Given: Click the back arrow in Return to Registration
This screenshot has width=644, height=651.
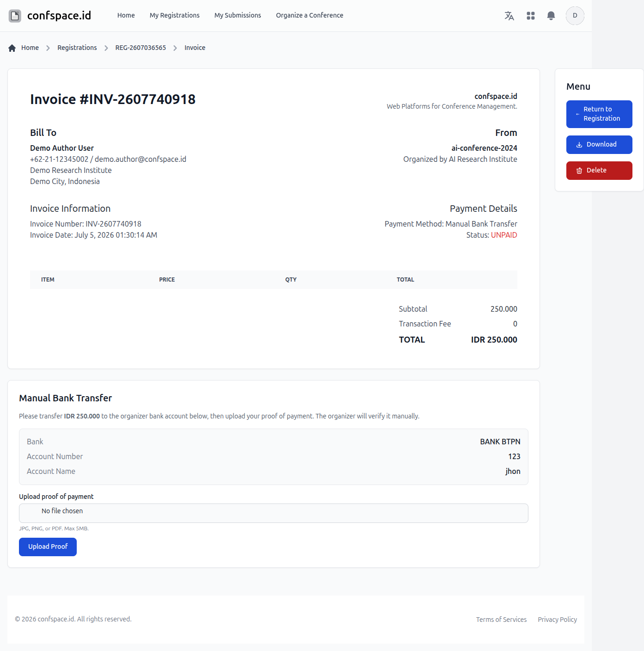Looking at the screenshot, I should coord(577,114).
